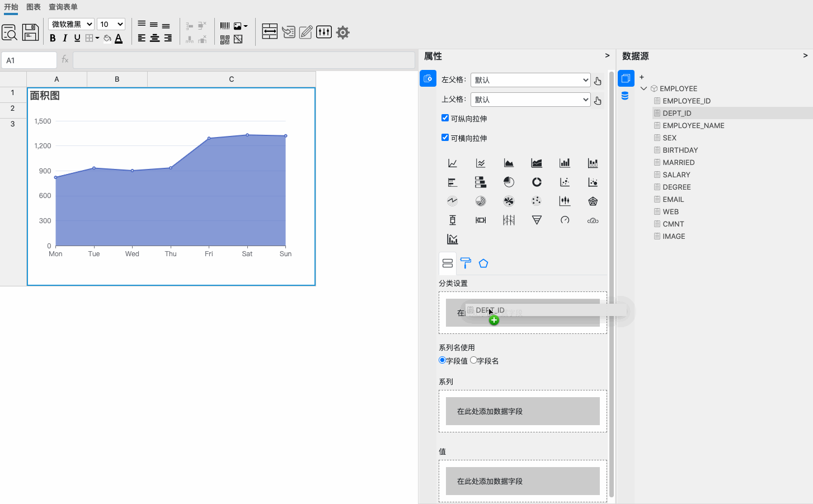Open the 上父格 dropdown
Image resolution: width=813 pixels, height=504 pixels.
click(x=530, y=100)
